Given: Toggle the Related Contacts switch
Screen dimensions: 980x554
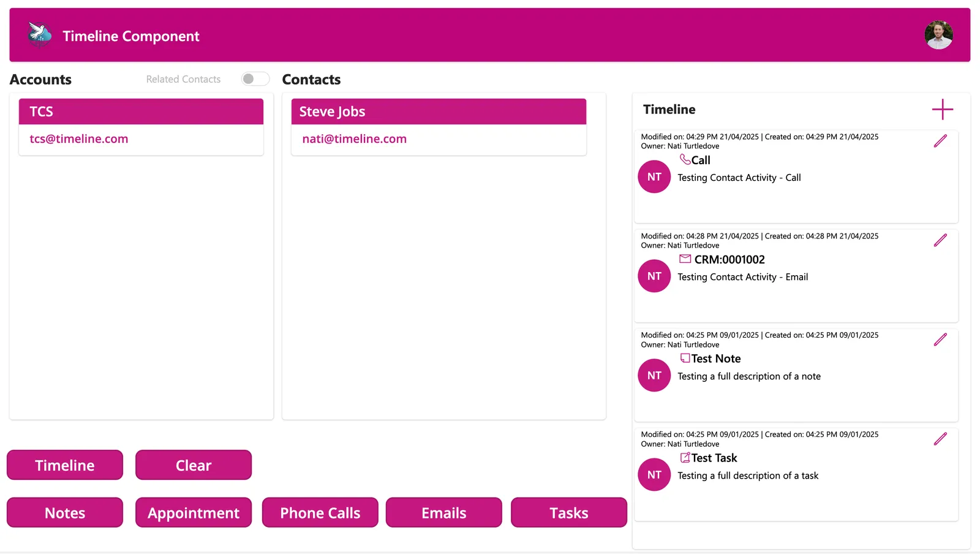Looking at the screenshot, I should (255, 79).
